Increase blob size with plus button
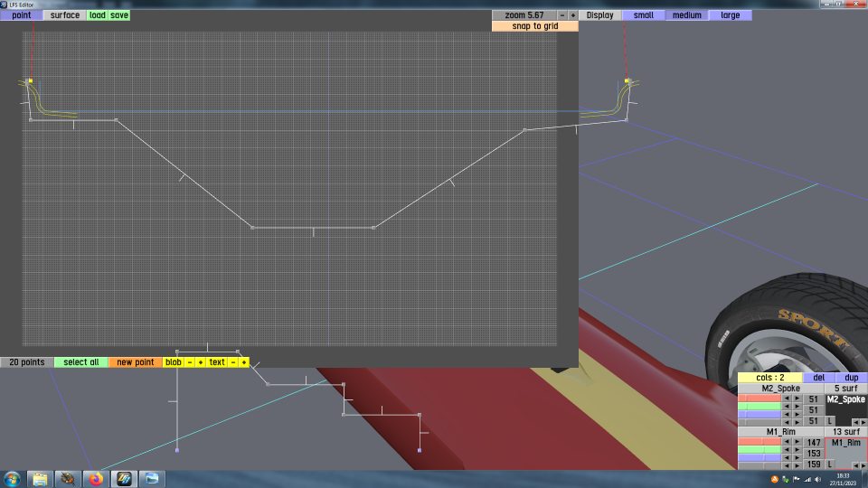The width and height of the screenshot is (868, 488). coord(201,361)
